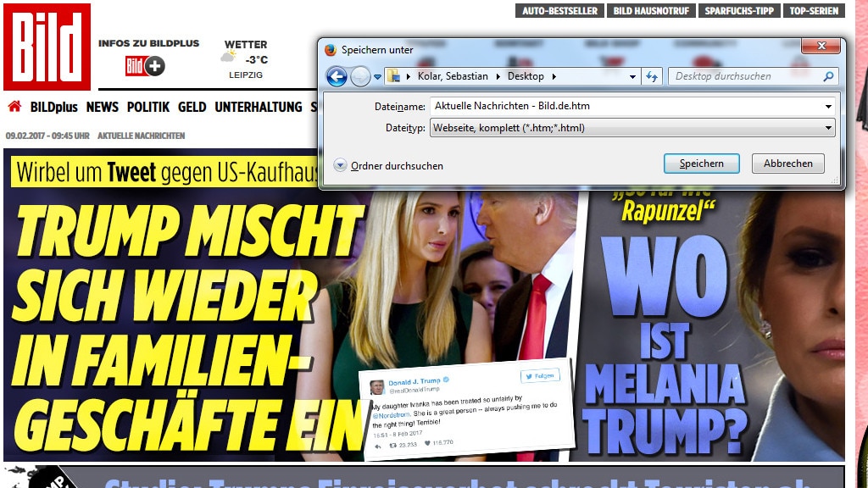Open the UNTERHALTUNG menu item
The width and height of the screenshot is (868, 488).
point(259,107)
